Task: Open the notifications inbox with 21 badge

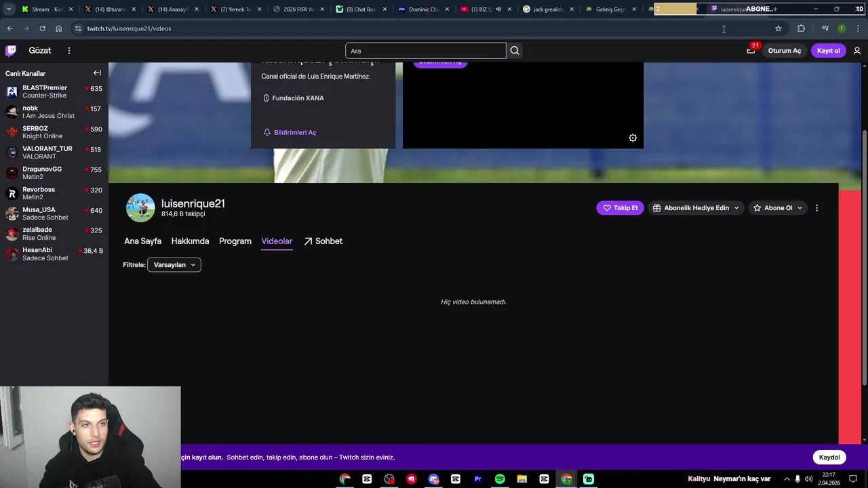Action: pos(751,50)
